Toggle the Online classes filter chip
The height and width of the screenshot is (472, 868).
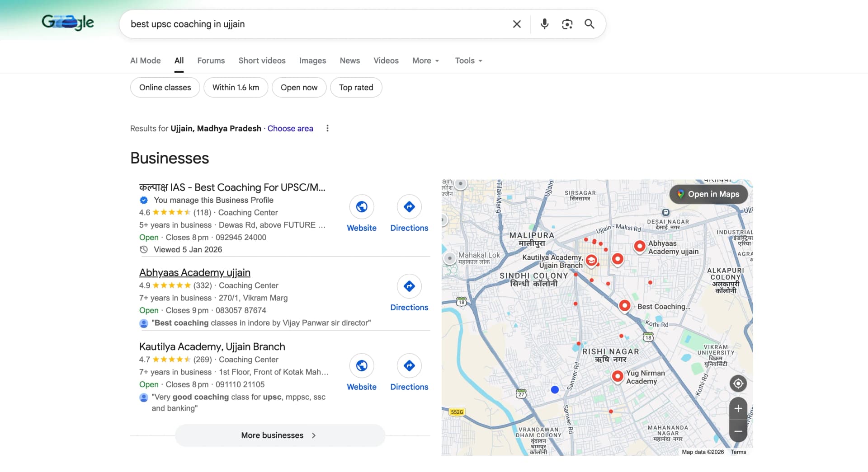[165, 88]
